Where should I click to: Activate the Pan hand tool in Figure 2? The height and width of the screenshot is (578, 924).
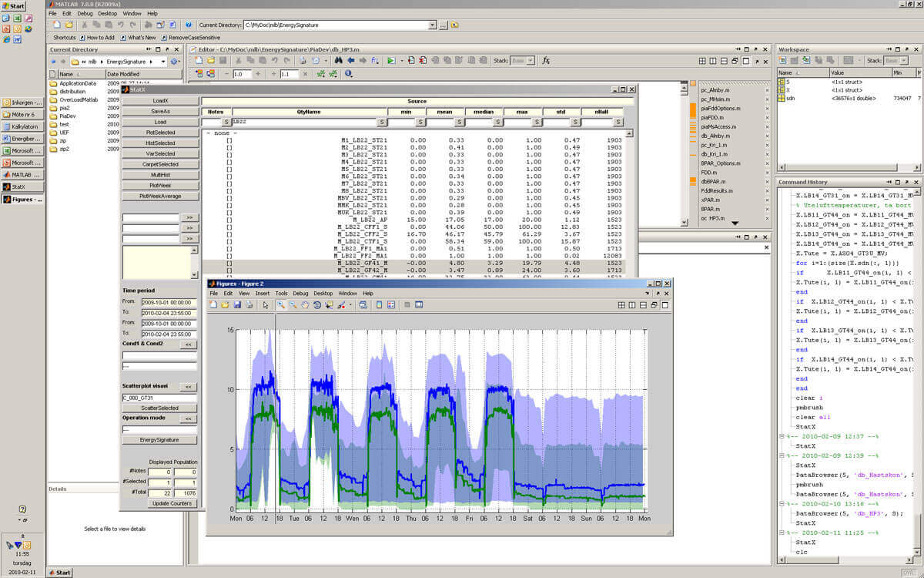[305, 305]
